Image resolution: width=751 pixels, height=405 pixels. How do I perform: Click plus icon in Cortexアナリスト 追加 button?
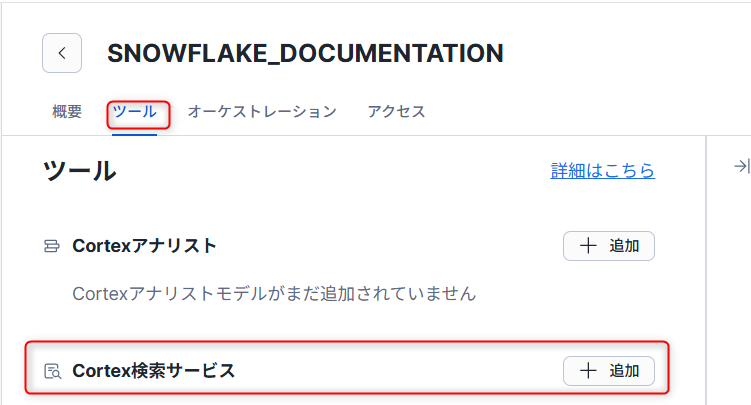pos(588,246)
